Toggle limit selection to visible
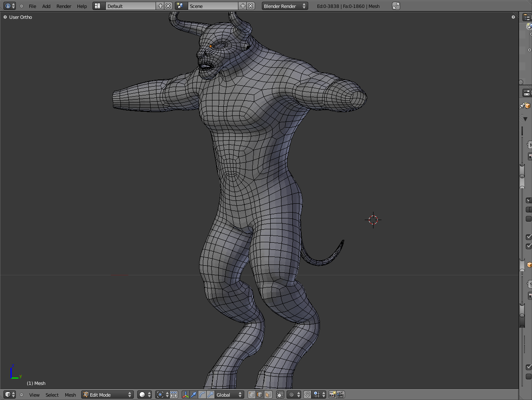Viewport: 532px width, 400px height. click(x=280, y=395)
